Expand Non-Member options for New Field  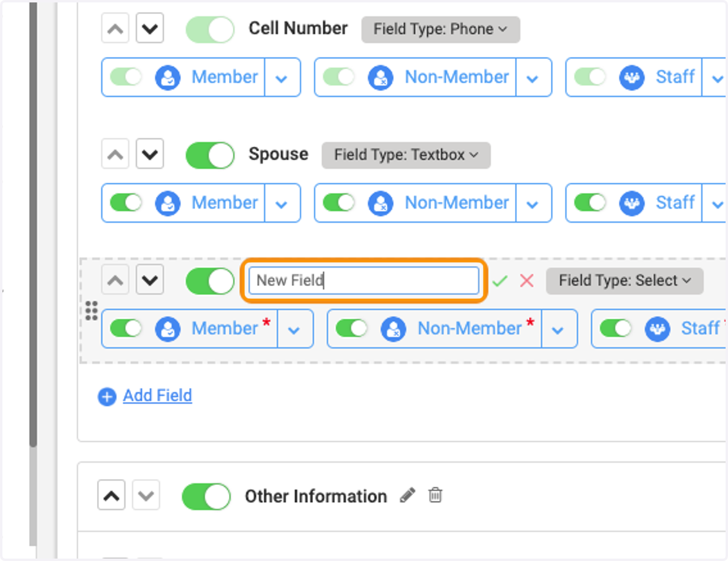tap(559, 329)
